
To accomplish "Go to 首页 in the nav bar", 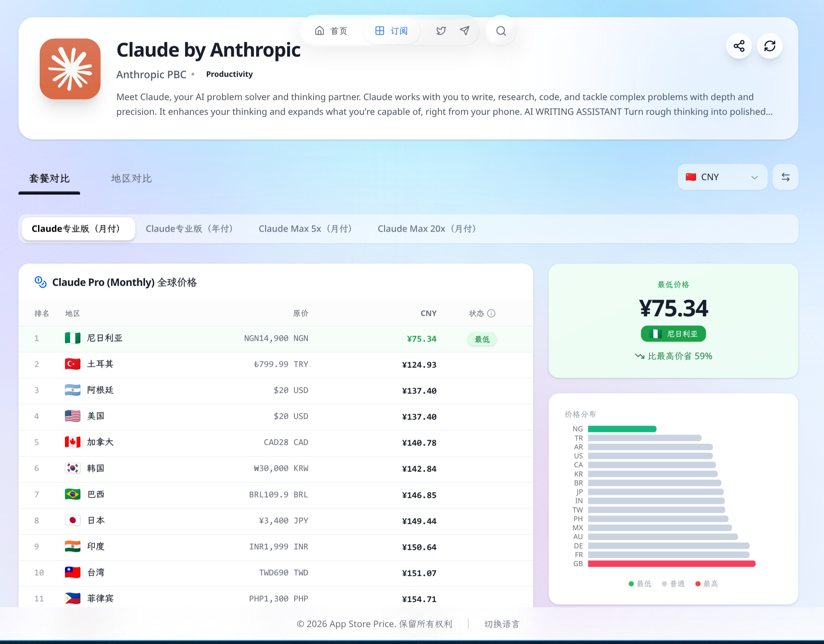I will click(x=331, y=31).
